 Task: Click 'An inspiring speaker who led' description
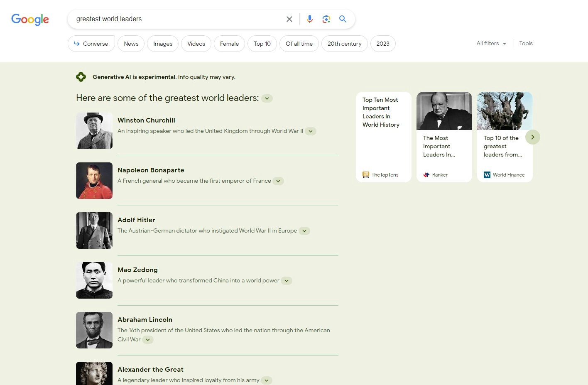[x=210, y=131]
